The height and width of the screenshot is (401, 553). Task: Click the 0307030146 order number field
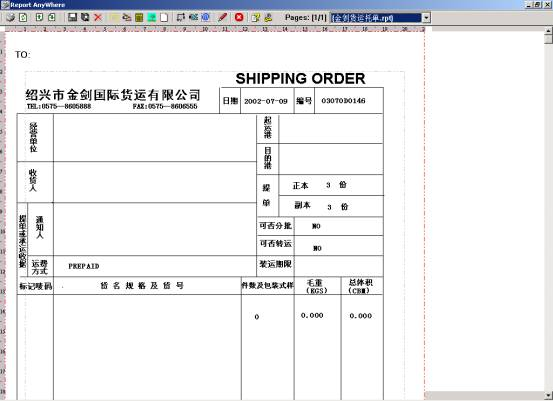coord(343,101)
